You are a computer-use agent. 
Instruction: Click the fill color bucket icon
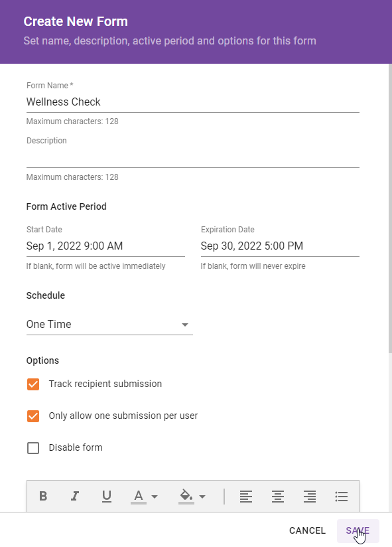(186, 497)
